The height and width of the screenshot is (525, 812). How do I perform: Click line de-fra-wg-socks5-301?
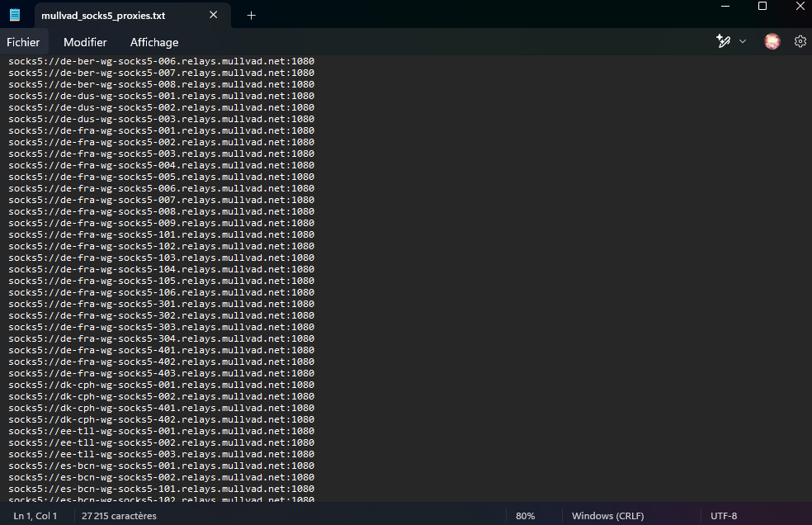(161, 304)
